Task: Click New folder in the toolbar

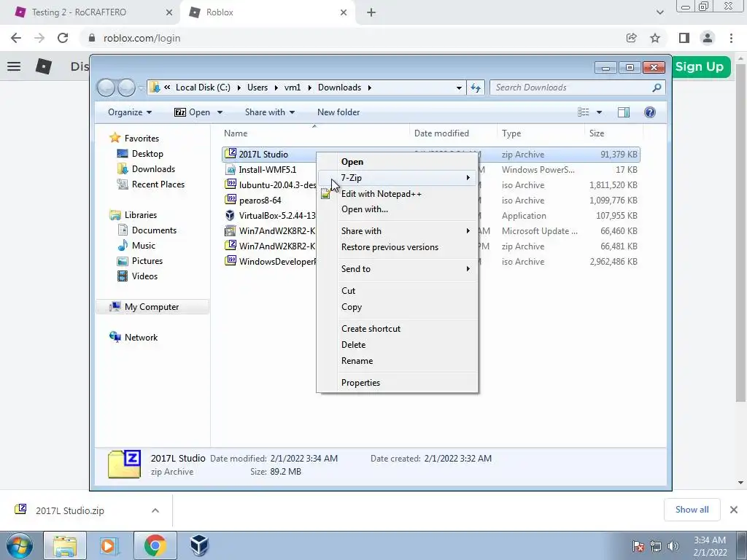Action: [x=338, y=112]
